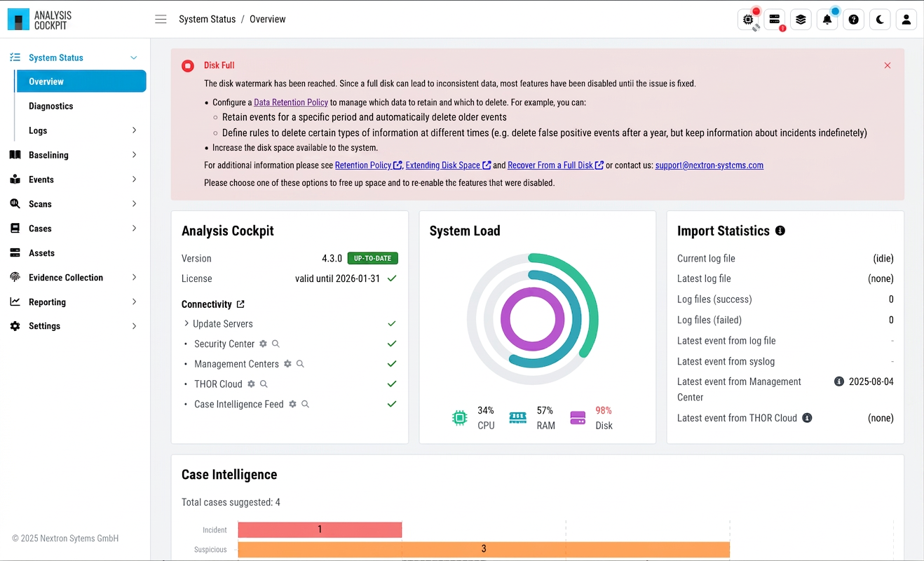Click the 2025-08-04 event date
The width and height of the screenshot is (924, 561).
(x=871, y=381)
